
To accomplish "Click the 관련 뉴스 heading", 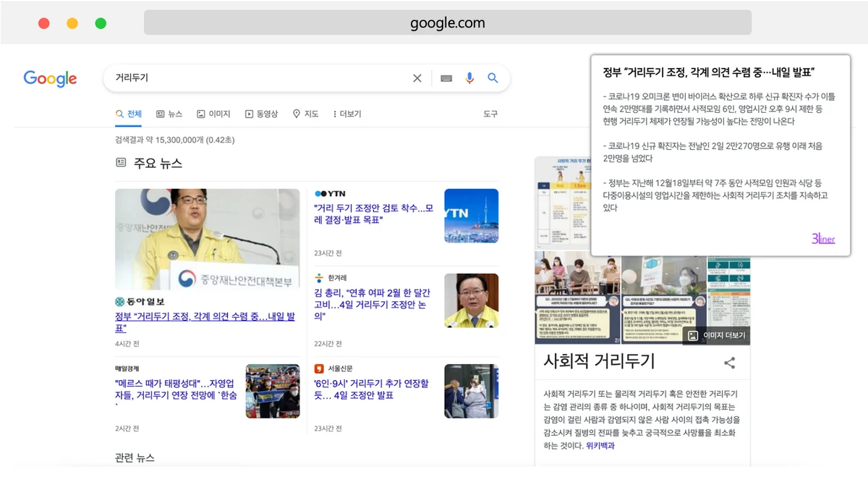I will 135,457.
